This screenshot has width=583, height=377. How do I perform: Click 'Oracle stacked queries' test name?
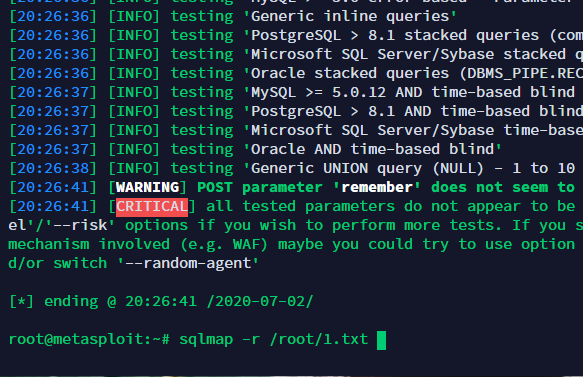350,73
